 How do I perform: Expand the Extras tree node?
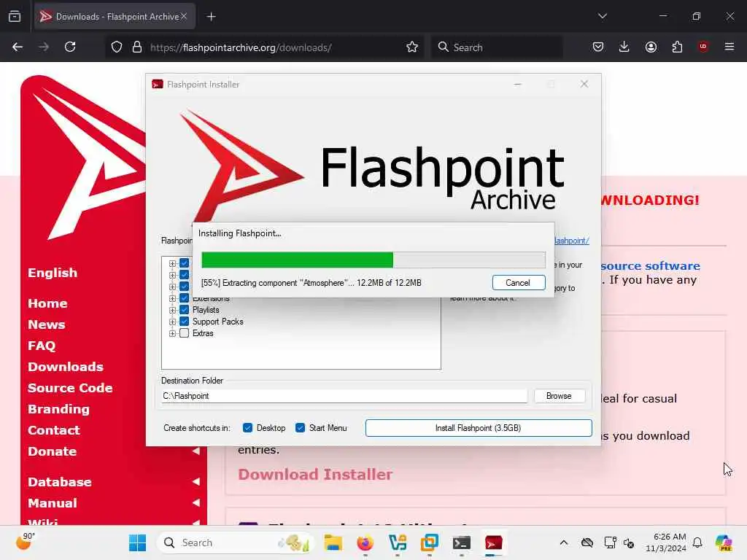[172, 333]
